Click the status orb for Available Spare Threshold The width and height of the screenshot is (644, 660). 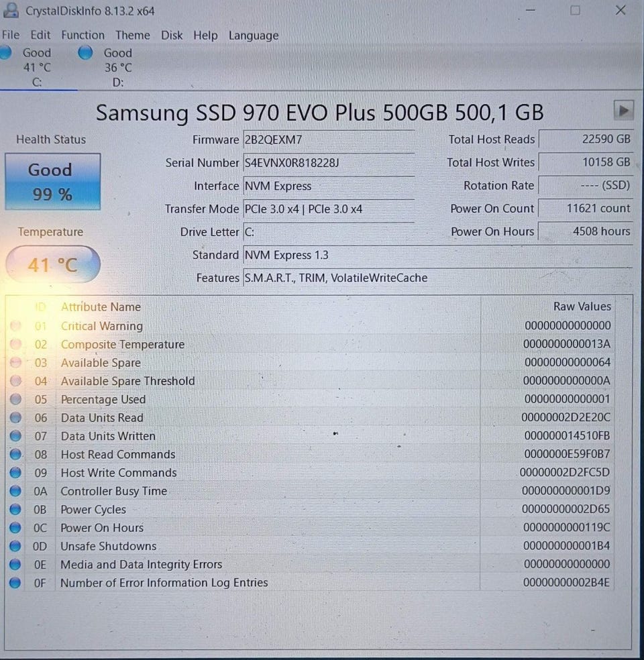(15, 380)
